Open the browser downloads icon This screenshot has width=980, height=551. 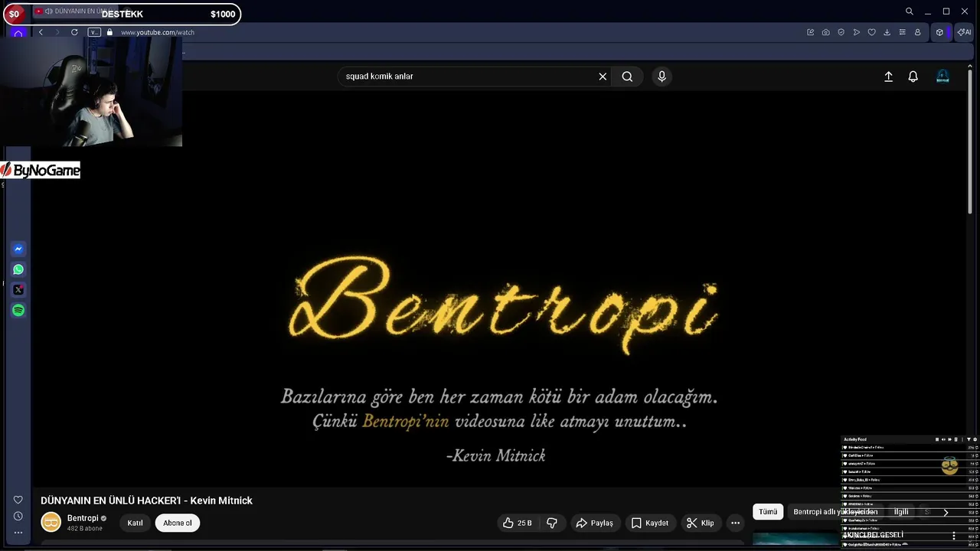click(887, 32)
